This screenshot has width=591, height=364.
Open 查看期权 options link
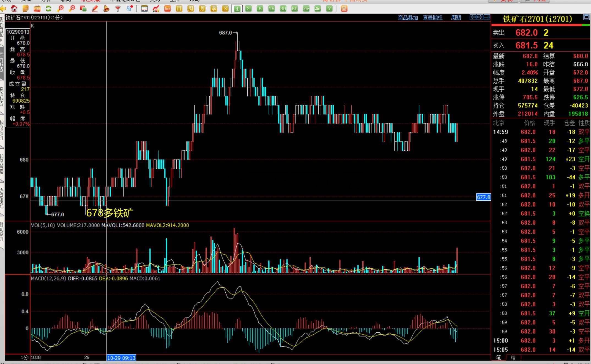[x=433, y=18]
